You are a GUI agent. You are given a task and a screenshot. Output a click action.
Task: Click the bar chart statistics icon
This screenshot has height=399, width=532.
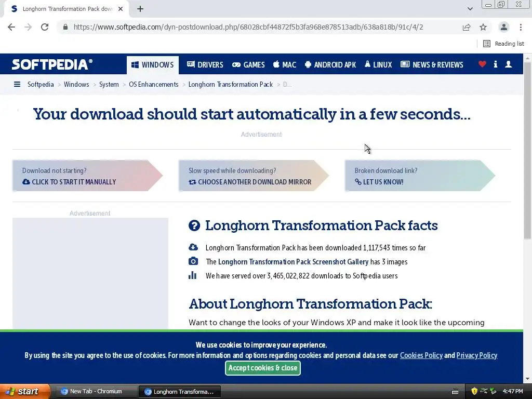coord(192,275)
